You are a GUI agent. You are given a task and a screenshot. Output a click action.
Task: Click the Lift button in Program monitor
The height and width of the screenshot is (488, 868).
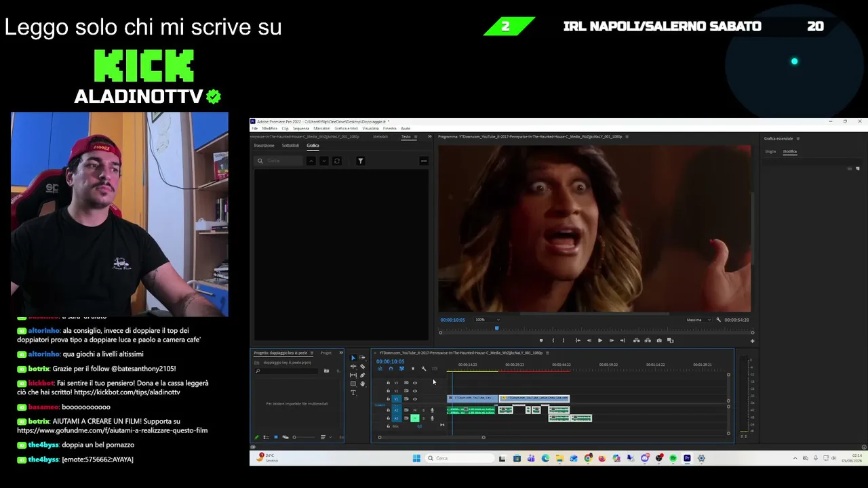pos(636,340)
